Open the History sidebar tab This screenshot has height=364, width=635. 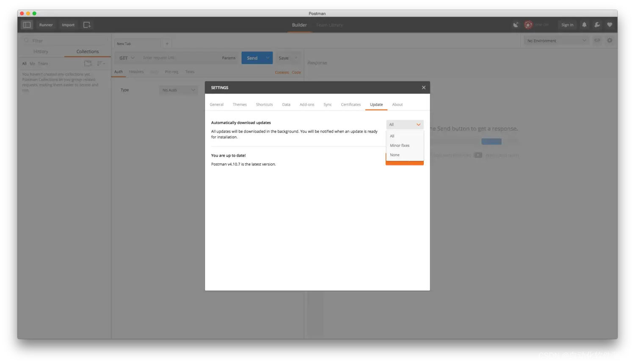pos(41,52)
